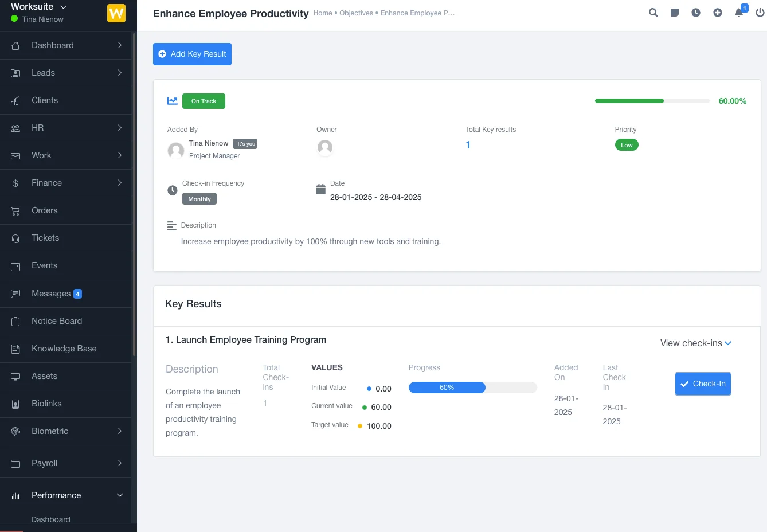Image resolution: width=767 pixels, height=532 pixels.
Task: Click the Total Key results count 1
Action: [468, 145]
